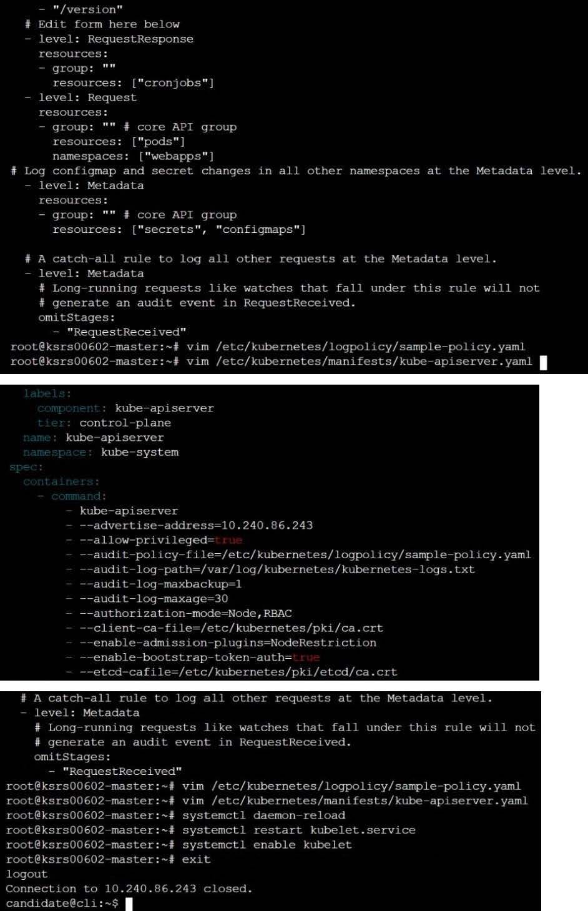Click the advertise-address=10.240.86.243 line
This screenshot has height=911, width=588.
tap(196, 525)
